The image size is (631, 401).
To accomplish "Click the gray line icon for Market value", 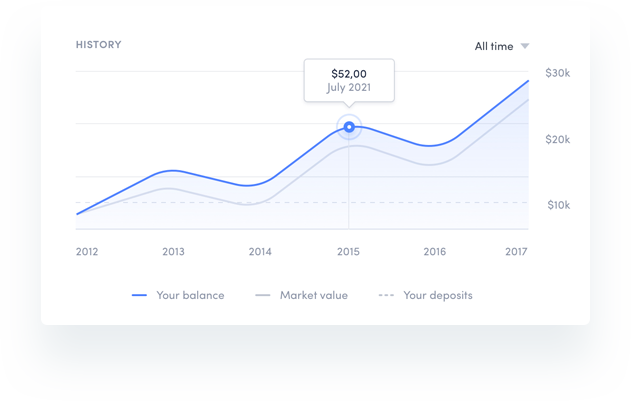I will pyautogui.click(x=263, y=296).
